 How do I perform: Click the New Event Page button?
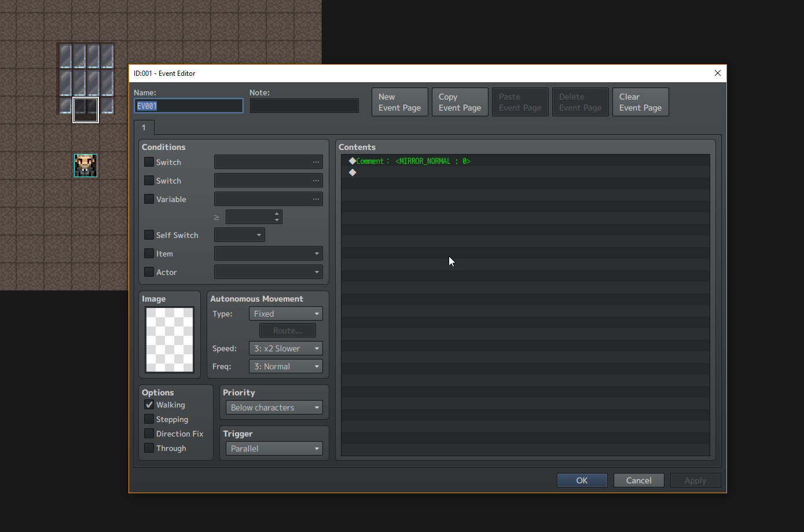400,102
